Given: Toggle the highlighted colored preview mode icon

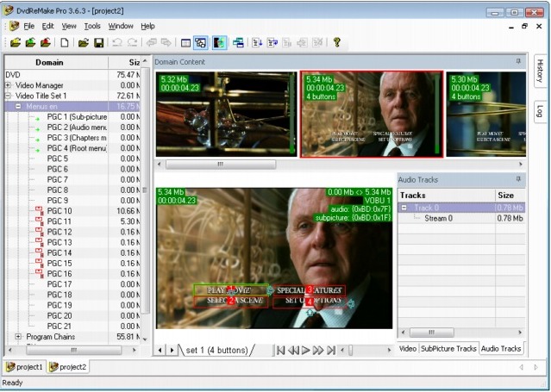Looking at the screenshot, I should [x=219, y=43].
